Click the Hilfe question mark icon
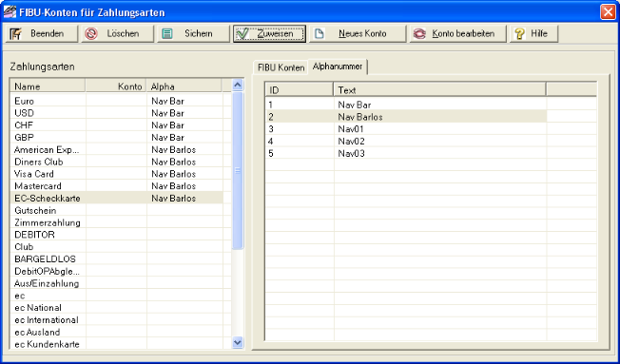Screen dimensions: 620x364 (520, 34)
